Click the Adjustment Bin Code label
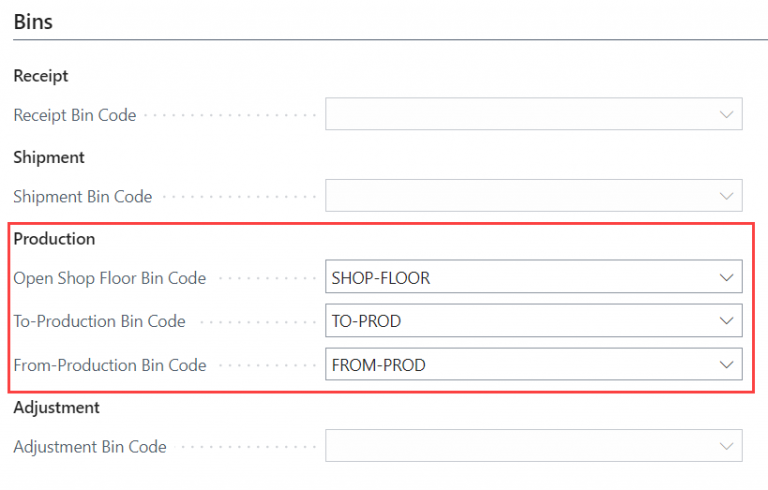 click(90, 447)
